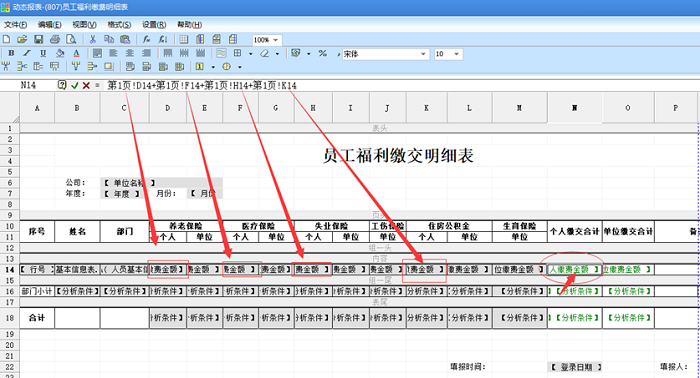Click the Print Preview magnifier icon
Image resolution: width=700 pixels, height=378 pixels.
pos(71,39)
